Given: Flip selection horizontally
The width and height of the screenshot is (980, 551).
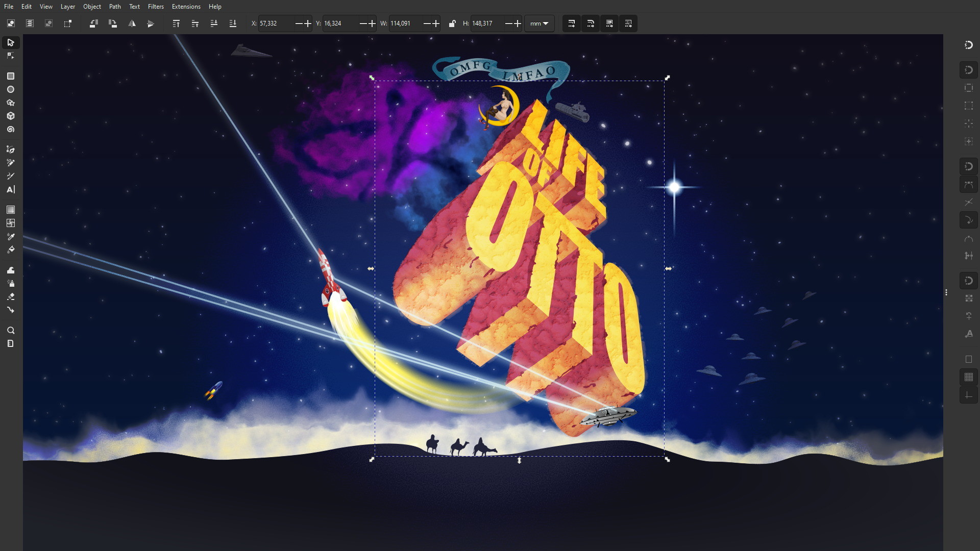Looking at the screenshot, I should click(x=132, y=23).
